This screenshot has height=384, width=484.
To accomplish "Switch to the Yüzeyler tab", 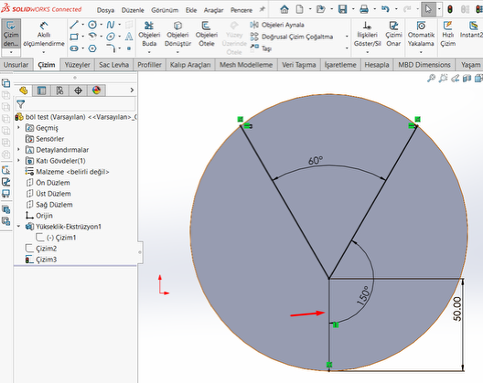I will point(77,65).
